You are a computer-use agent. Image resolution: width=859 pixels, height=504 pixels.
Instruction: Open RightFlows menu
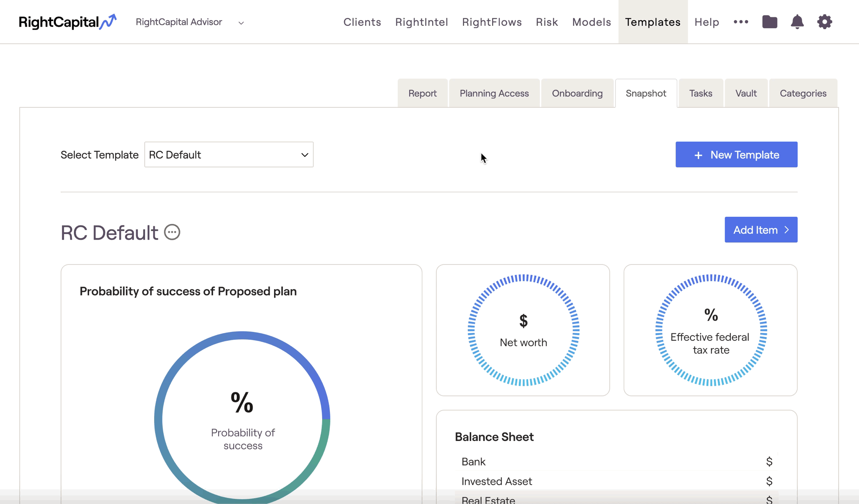pyautogui.click(x=492, y=22)
